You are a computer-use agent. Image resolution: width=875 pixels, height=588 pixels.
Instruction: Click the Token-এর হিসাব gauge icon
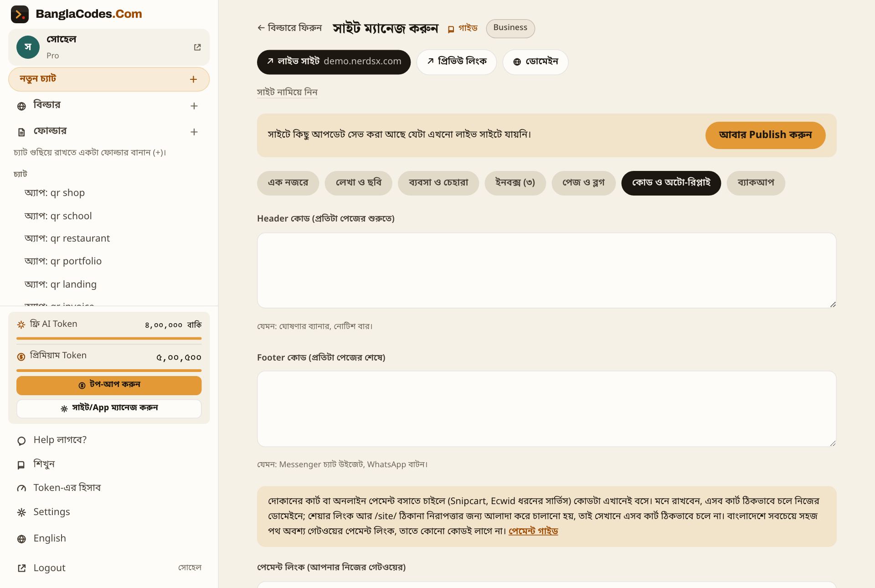pos(21,488)
